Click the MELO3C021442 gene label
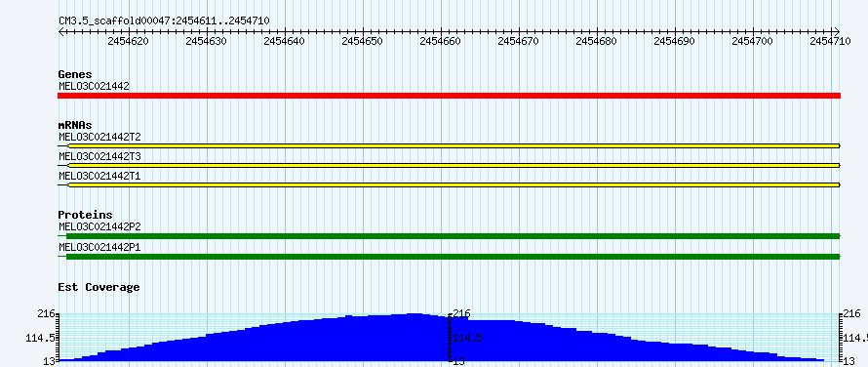Screen dimensions: 868x367 (x=94, y=86)
